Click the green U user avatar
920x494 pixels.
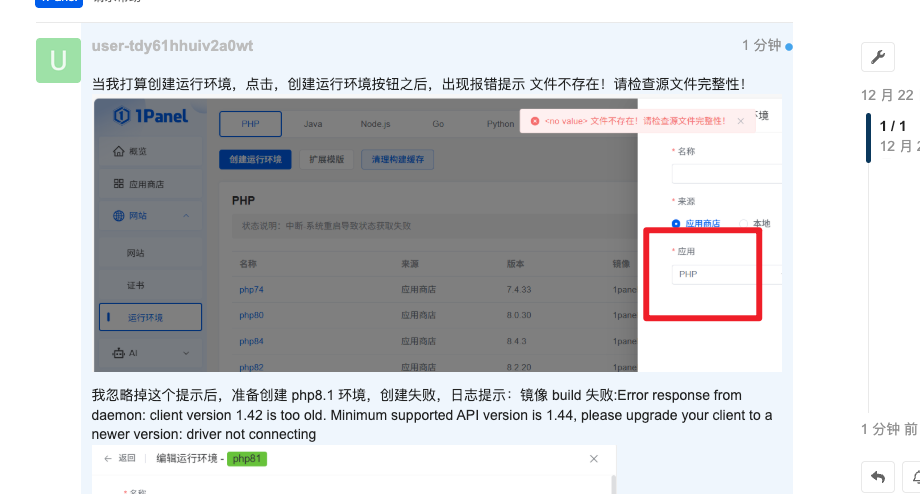pos(58,60)
